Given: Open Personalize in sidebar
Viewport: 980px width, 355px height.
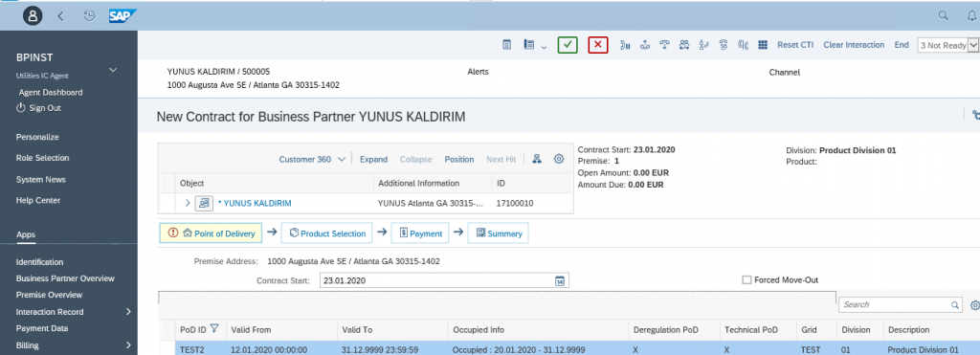Looking at the screenshot, I should coord(37,137).
